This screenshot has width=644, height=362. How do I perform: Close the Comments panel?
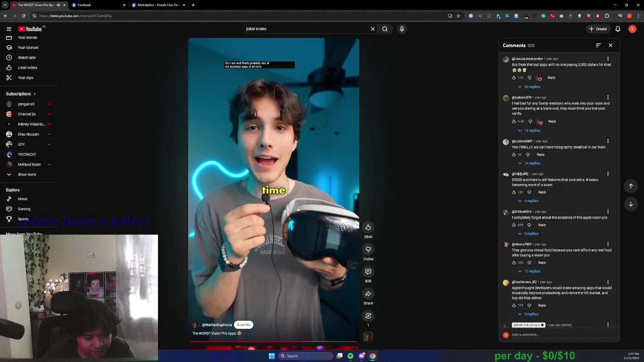coord(610,45)
